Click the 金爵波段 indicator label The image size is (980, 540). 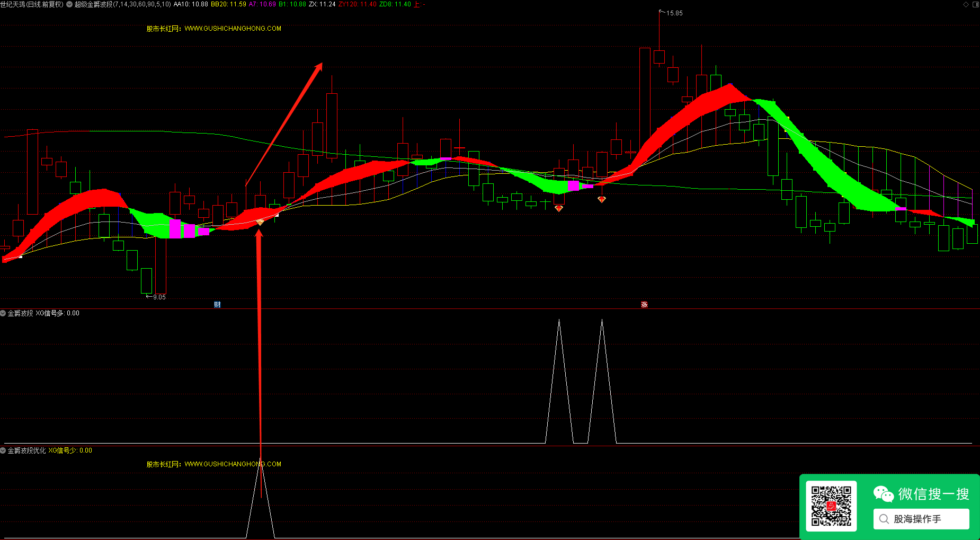[x=20, y=313]
